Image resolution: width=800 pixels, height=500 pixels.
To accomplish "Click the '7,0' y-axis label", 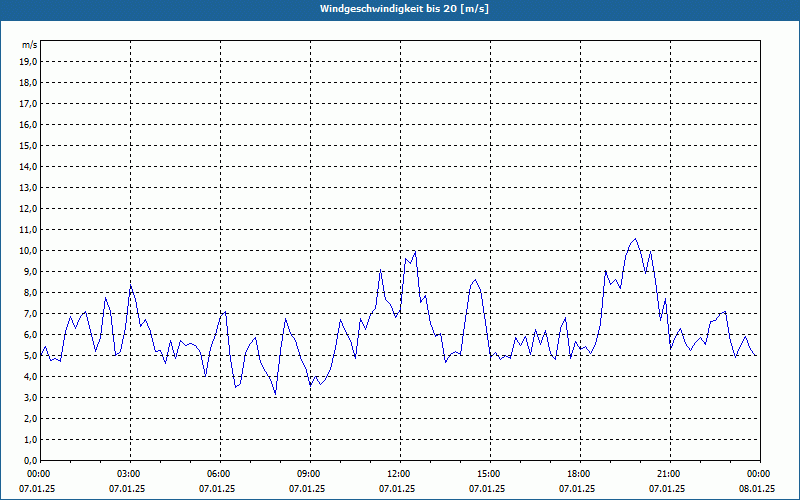I will (x=31, y=314).
